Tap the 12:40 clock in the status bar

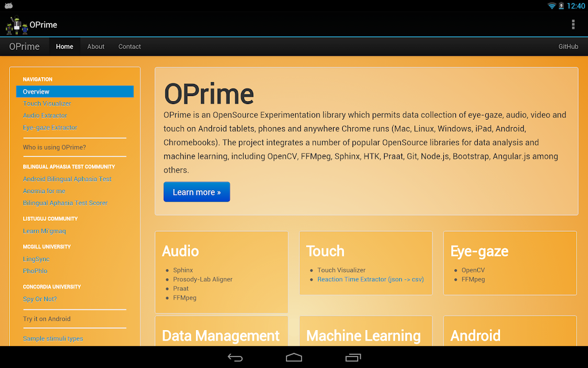tap(575, 6)
